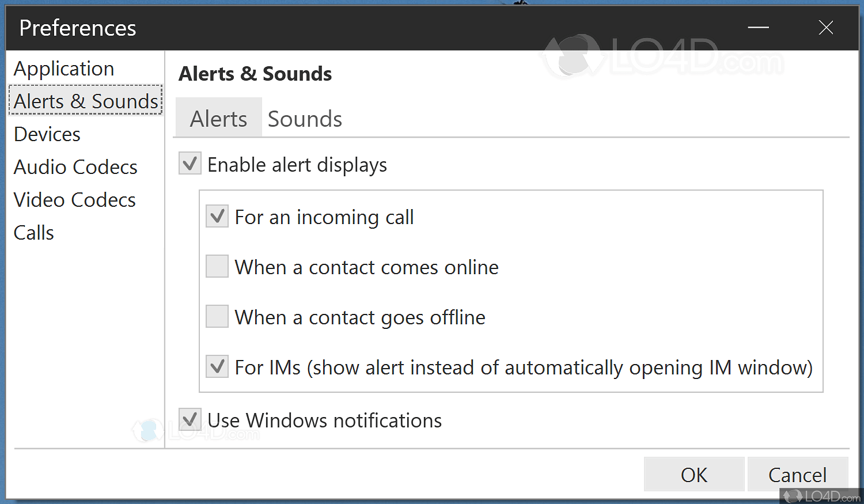
Task: Minimize the Preferences window
Action: [x=758, y=28]
